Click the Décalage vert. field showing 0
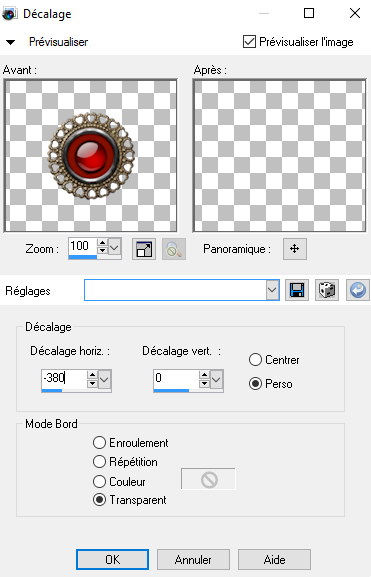371x577 pixels. point(176,378)
